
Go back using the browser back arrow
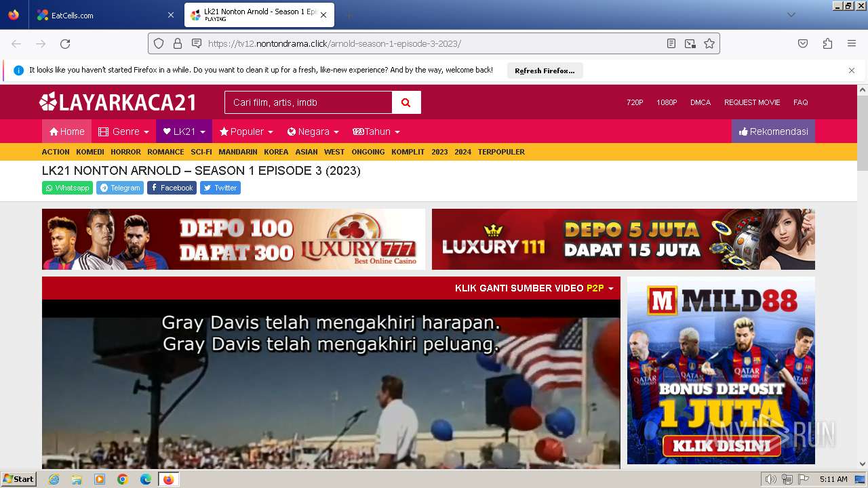point(16,43)
